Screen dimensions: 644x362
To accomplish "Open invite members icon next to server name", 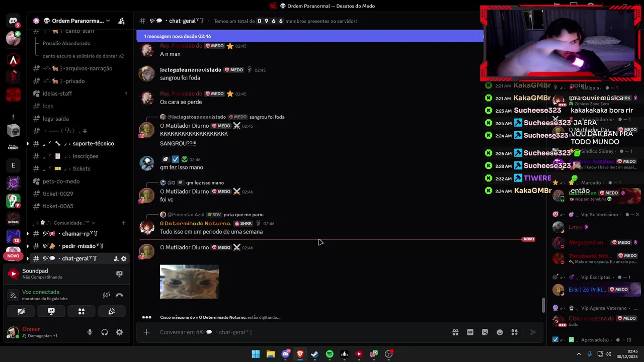I will click(121, 21).
